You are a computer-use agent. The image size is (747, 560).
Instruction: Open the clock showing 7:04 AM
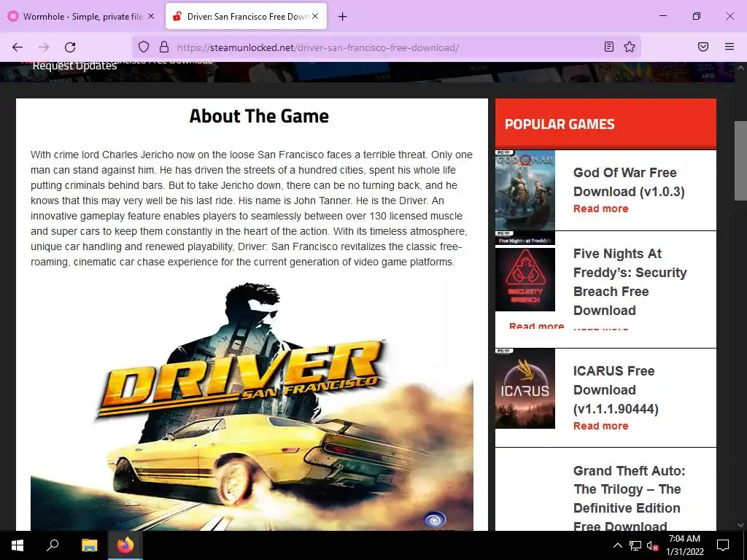(684, 545)
